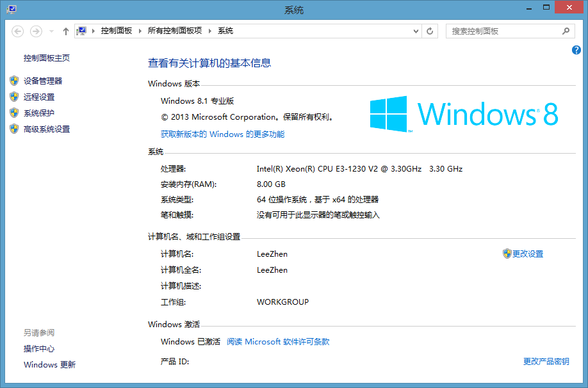Image resolution: width=588 pixels, height=388 pixels.
Task: Click Windows 8.1 专业版 text
Action: [197, 101]
